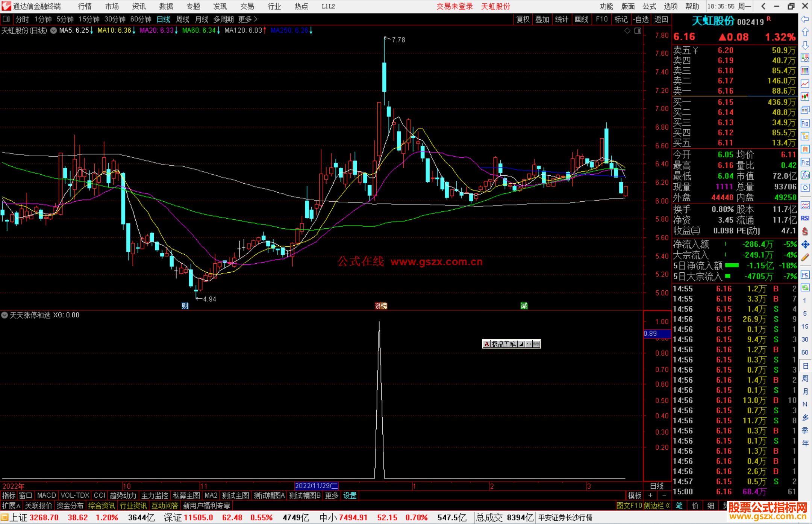Switch to the 周线 period tab

click(183, 19)
